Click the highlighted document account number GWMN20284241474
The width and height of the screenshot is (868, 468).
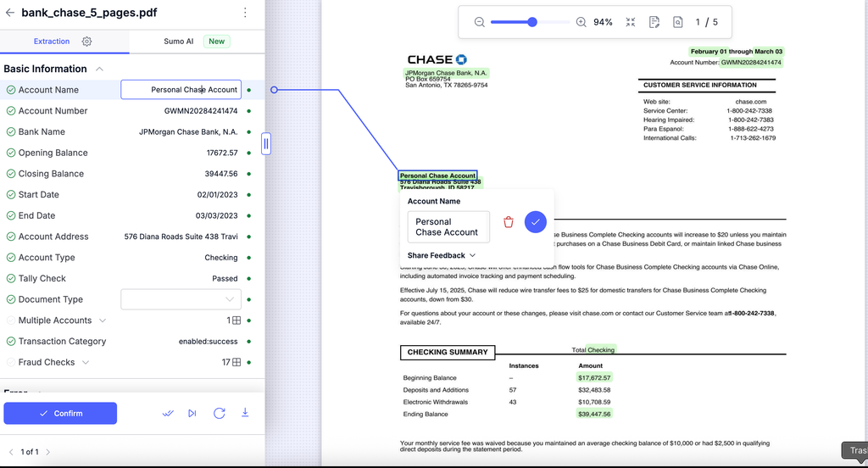click(x=751, y=63)
